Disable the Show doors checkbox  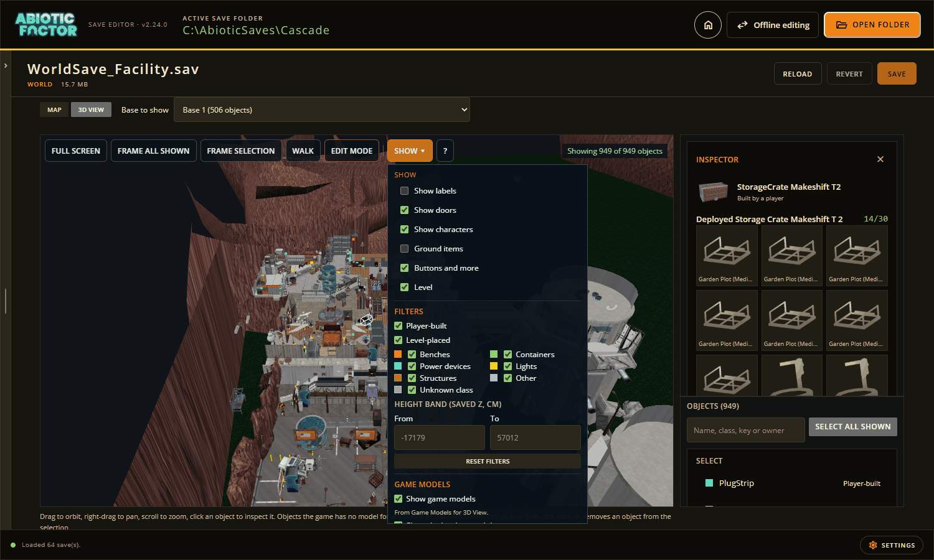coord(405,210)
